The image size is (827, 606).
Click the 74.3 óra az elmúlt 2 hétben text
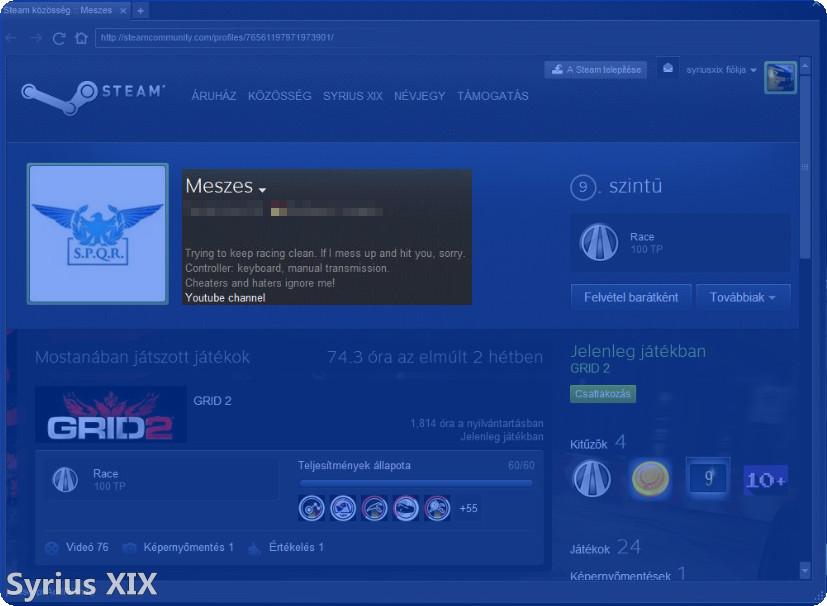[x=435, y=358]
